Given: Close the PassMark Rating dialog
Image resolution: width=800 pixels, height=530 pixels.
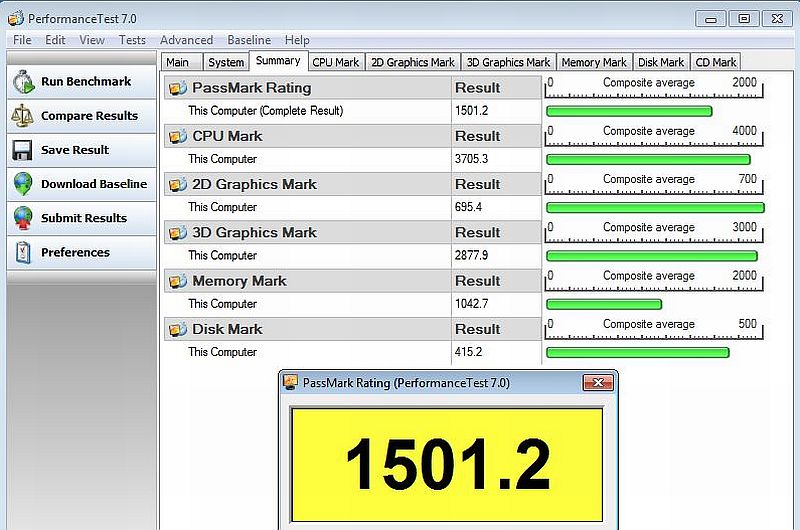Looking at the screenshot, I should point(598,383).
